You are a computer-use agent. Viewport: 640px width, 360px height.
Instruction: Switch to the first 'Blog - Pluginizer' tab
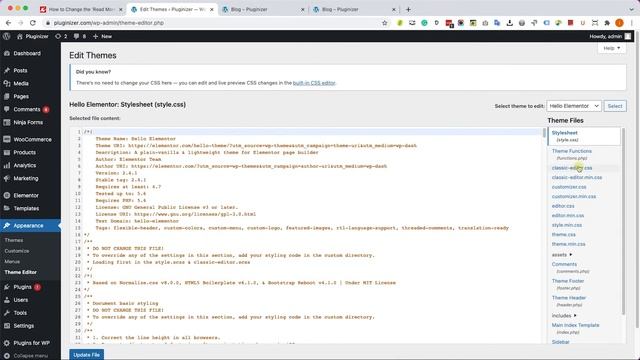[x=263, y=9]
